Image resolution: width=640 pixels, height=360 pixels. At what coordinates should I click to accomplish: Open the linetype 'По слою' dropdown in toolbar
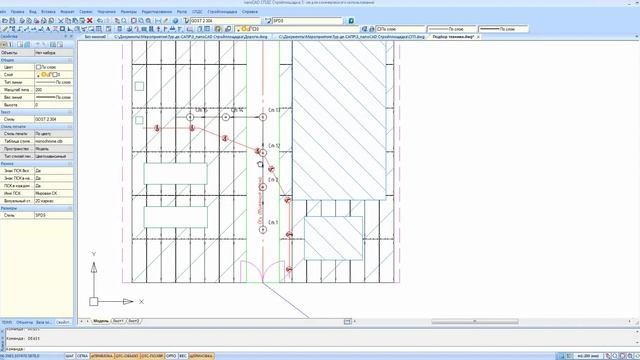(452, 29)
